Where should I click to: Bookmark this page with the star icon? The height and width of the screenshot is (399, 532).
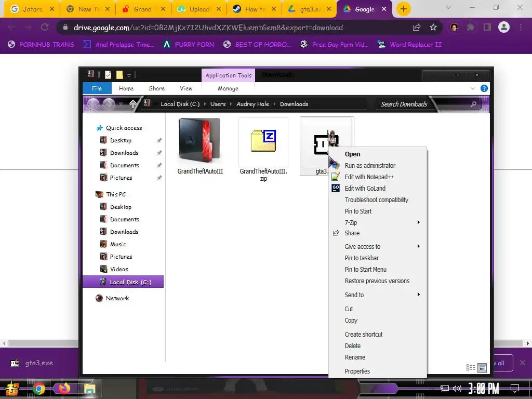433,28
